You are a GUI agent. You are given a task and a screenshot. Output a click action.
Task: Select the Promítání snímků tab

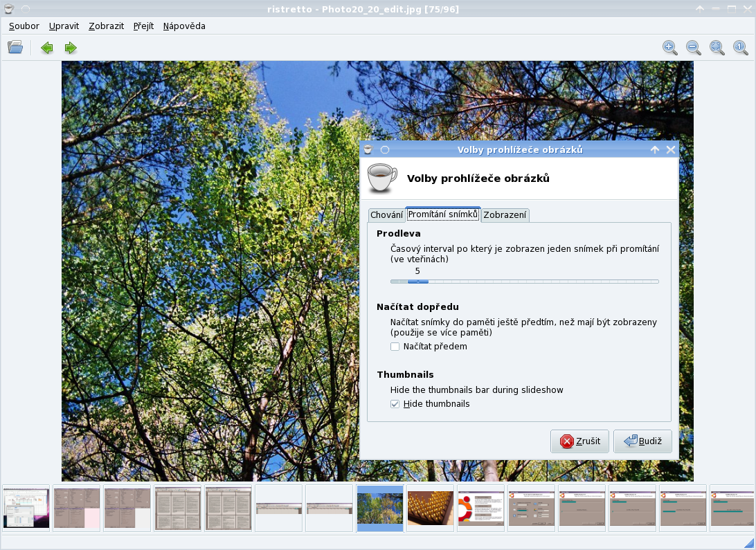click(x=443, y=214)
